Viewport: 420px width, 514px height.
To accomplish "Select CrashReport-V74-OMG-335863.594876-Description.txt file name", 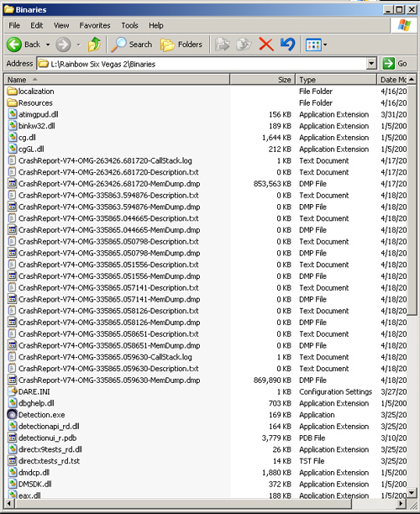I will 108,196.
